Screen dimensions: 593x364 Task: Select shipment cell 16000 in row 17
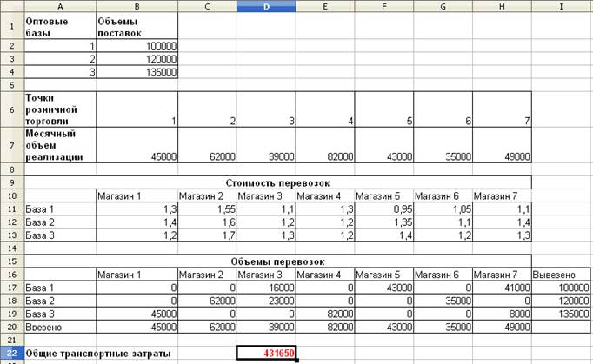click(x=266, y=288)
